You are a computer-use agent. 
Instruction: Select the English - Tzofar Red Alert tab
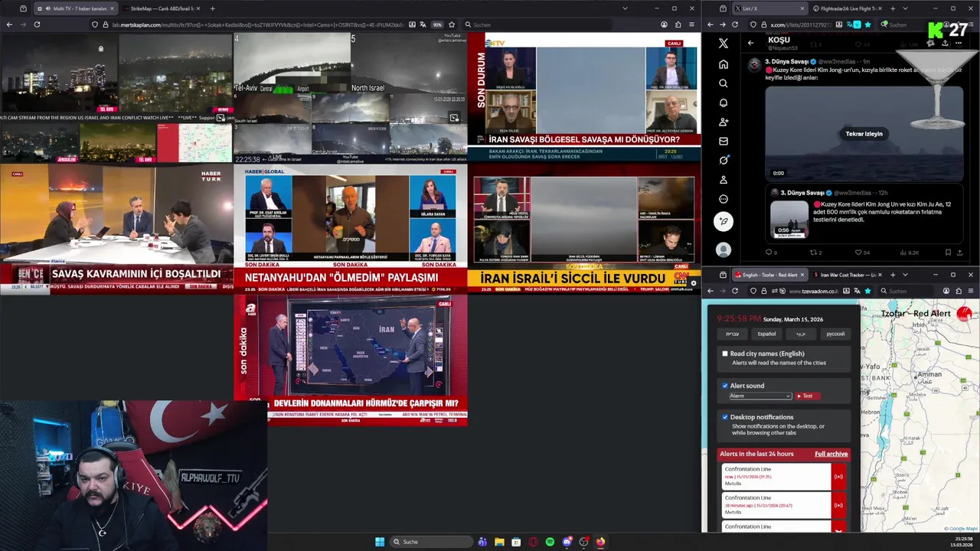point(769,275)
